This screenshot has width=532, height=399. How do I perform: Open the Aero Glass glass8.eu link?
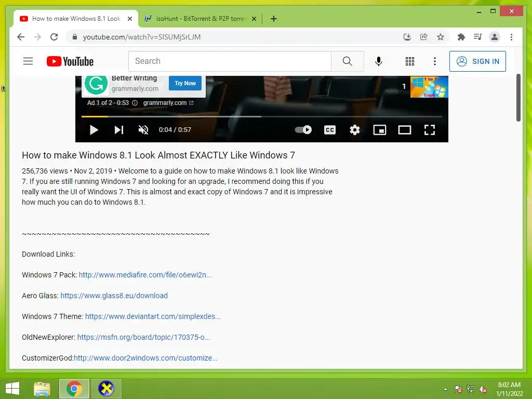[x=114, y=296]
